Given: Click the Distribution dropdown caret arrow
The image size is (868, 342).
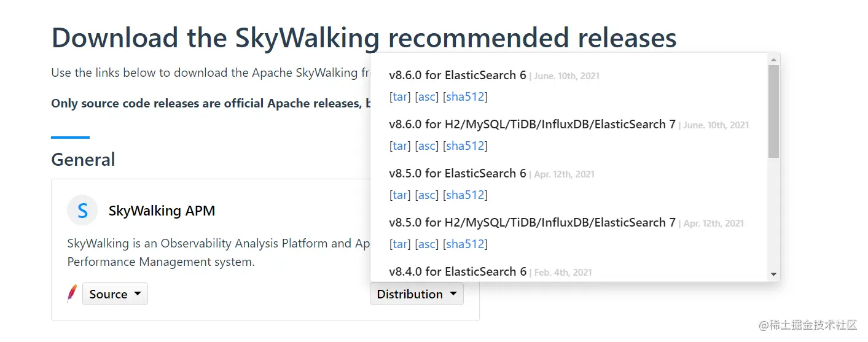Looking at the screenshot, I should click(453, 293).
